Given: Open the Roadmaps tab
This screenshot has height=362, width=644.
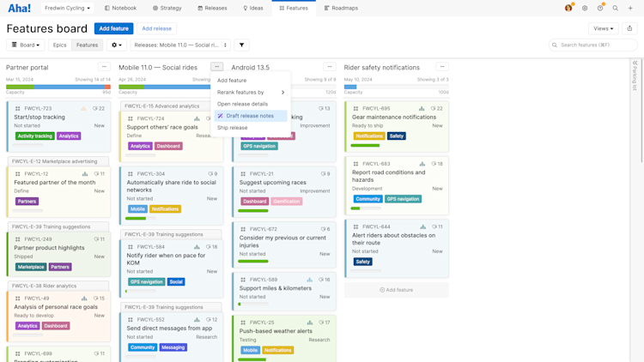Looking at the screenshot, I should pos(341,8).
